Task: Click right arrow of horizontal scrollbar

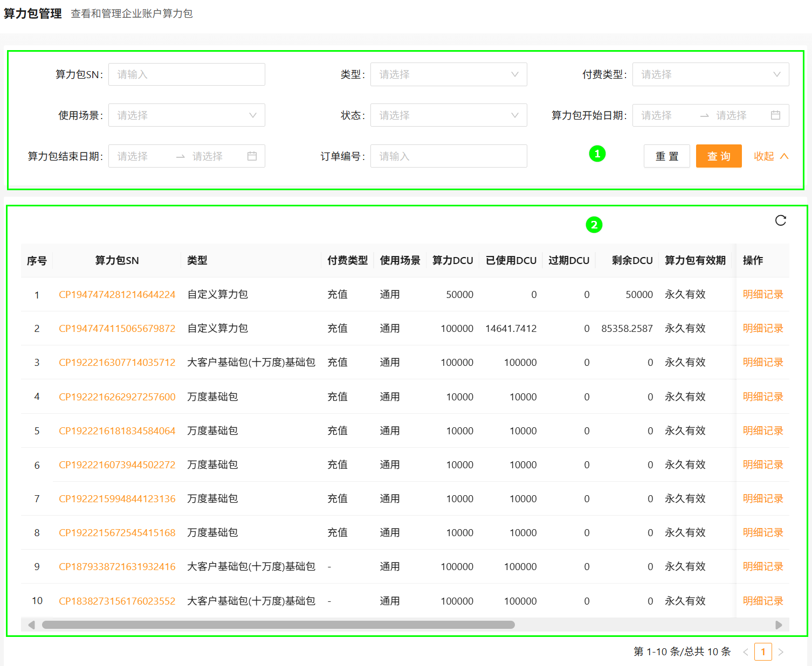Action: pyautogui.click(x=778, y=625)
